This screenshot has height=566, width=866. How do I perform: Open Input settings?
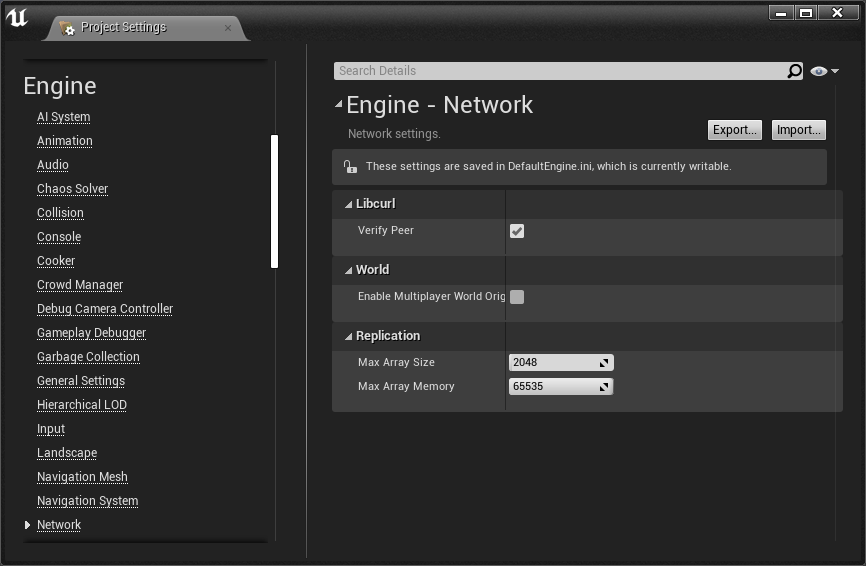point(51,429)
